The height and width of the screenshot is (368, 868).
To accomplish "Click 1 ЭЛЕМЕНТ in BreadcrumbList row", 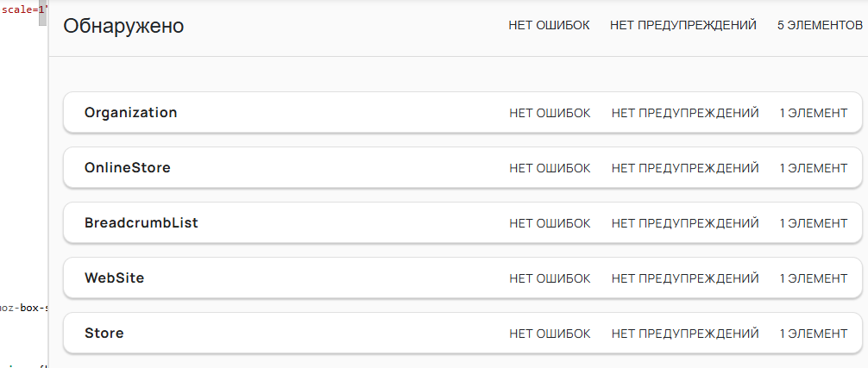I will point(813,224).
